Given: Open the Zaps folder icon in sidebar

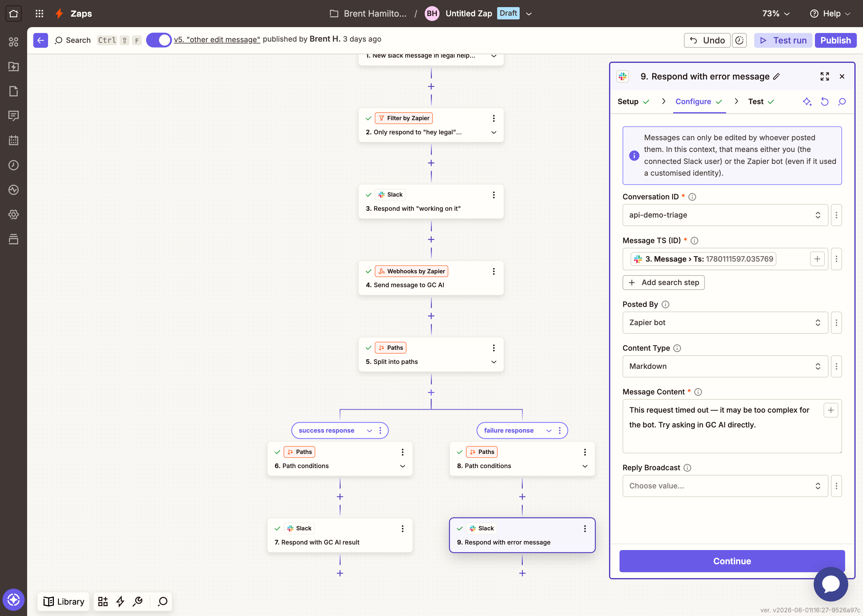Looking at the screenshot, I should pyautogui.click(x=14, y=66).
